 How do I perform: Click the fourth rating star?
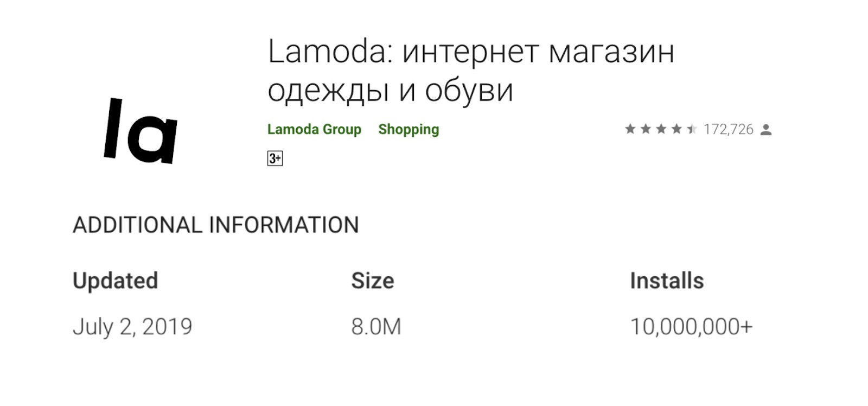coord(676,129)
